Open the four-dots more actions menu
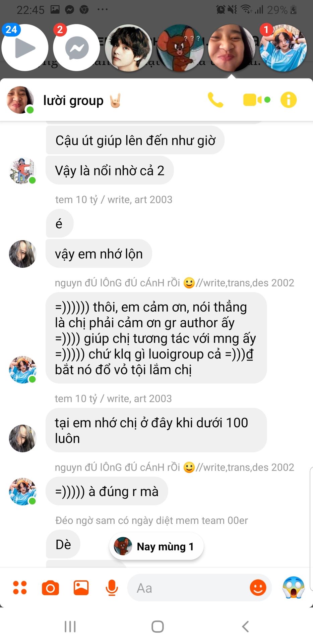The width and height of the screenshot is (313, 644). click(20, 588)
